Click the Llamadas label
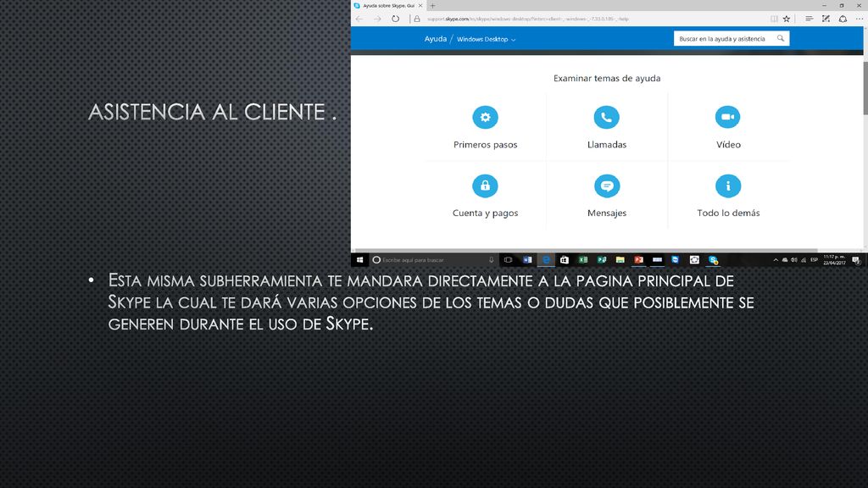The image size is (868, 488). pos(607,144)
